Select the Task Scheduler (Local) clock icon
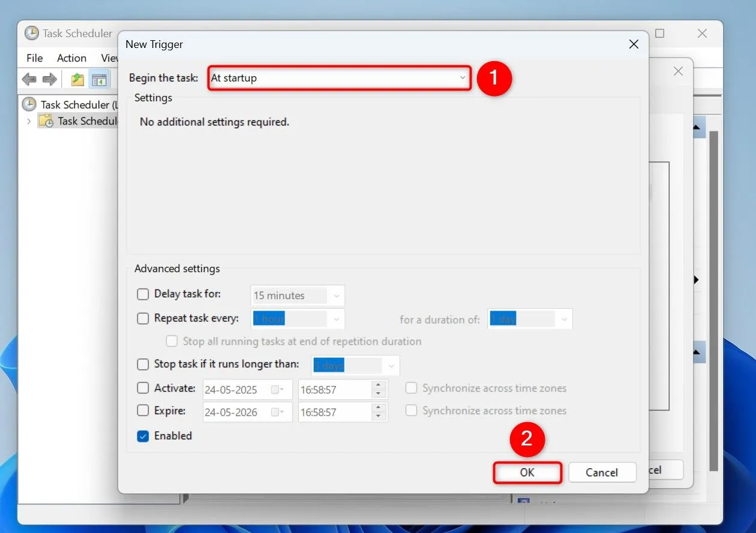The height and width of the screenshot is (533, 756). 29,104
